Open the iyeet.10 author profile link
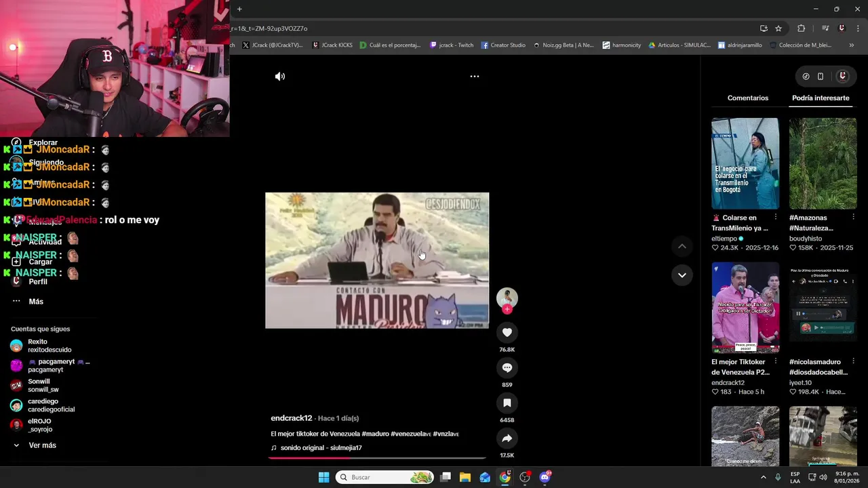 800,383
